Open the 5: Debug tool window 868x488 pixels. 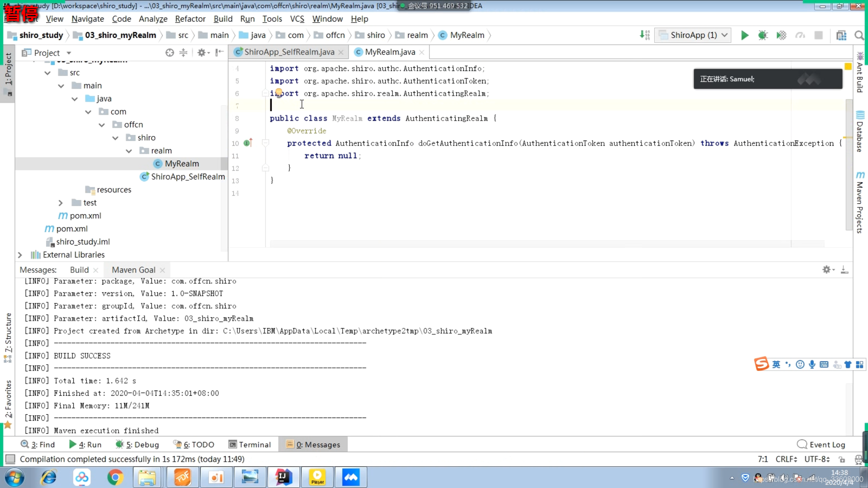[137, 445]
